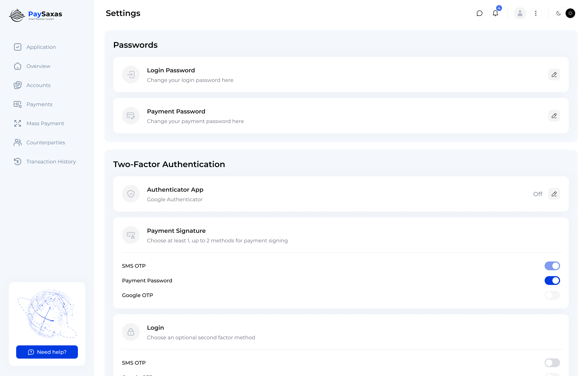Open the three-dot more options menu
Image resolution: width=588 pixels, height=376 pixels.
click(536, 13)
